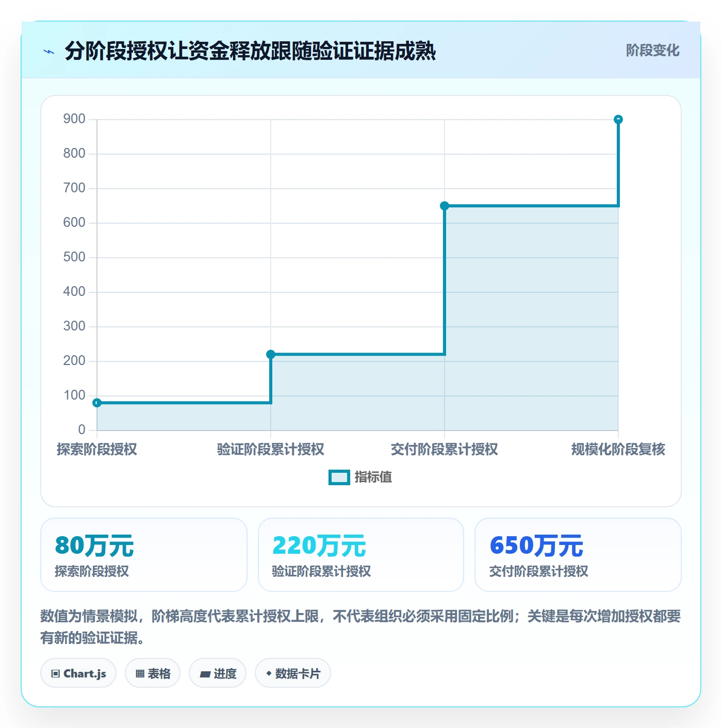722x728 pixels.
Task: Click the bar icon in 进度 chip
Action: 205,674
